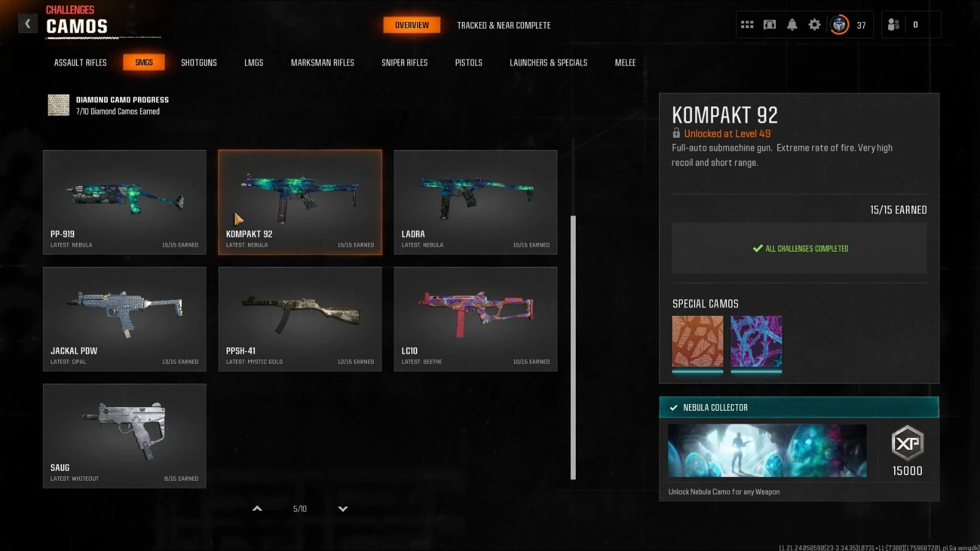Switch to the Shotguns tab
980x551 pixels.
coord(199,62)
